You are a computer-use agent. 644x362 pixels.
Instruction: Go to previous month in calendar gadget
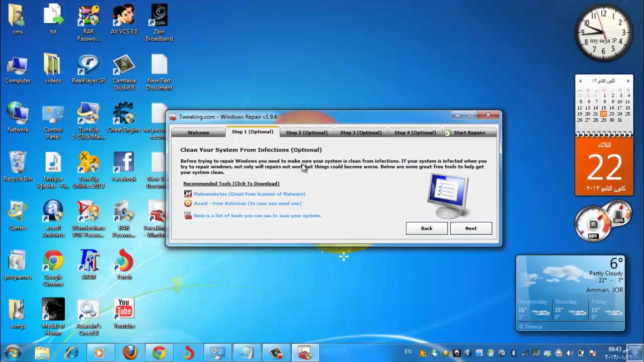[x=580, y=81]
